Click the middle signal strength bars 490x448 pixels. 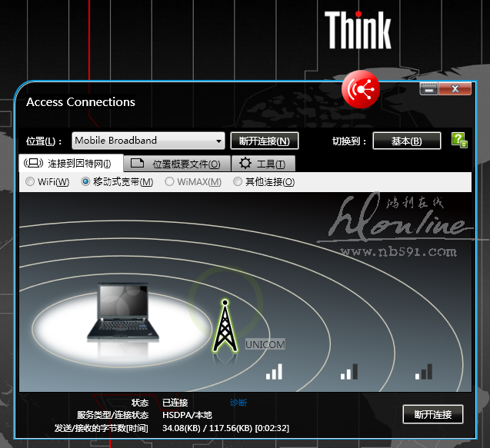point(348,372)
